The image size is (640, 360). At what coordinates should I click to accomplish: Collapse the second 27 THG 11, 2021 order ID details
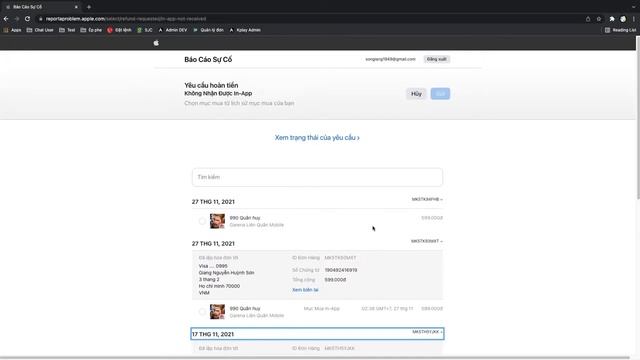(x=427, y=241)
